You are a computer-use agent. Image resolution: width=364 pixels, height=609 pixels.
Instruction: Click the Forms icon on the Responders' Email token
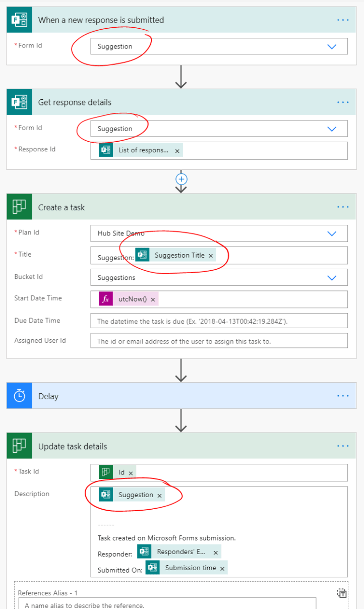[144, 552]
